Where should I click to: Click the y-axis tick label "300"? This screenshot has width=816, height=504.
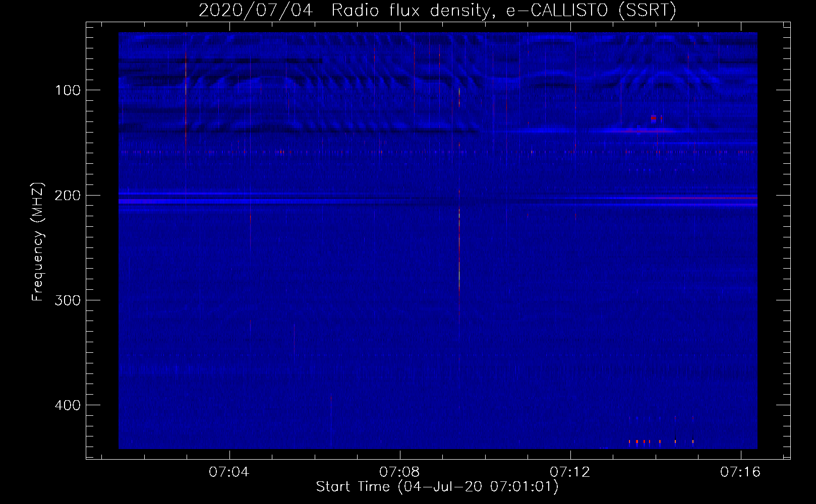point(68,300)
